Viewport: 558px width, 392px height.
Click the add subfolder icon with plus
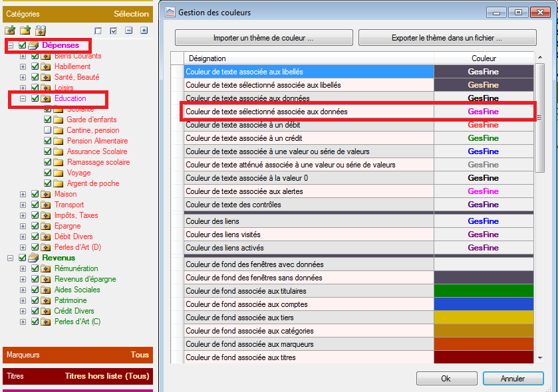[25, 31]
